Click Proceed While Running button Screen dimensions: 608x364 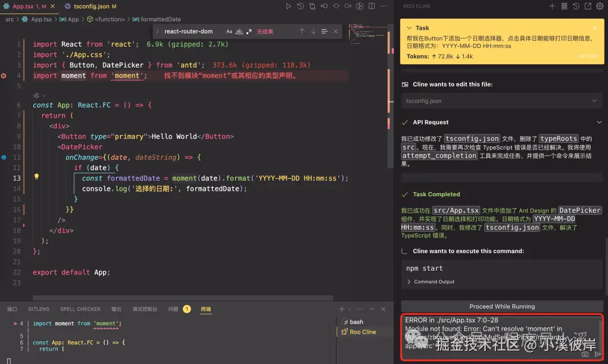(502, 306)
